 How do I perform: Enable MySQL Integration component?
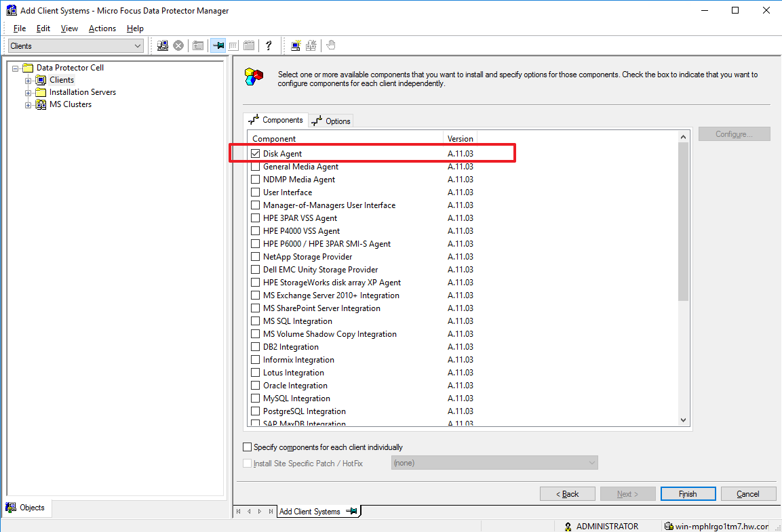click(255, 398)
